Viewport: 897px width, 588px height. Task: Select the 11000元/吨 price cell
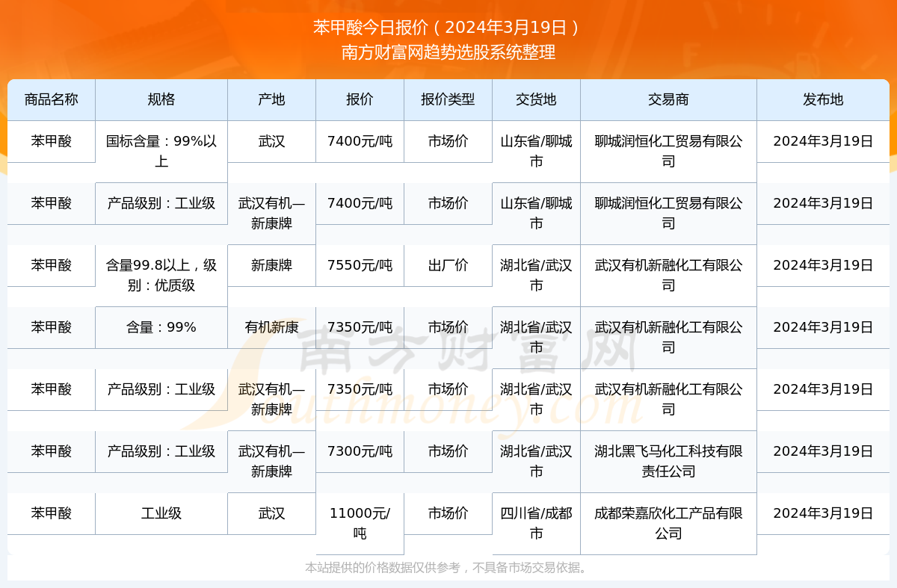(360, 523)
